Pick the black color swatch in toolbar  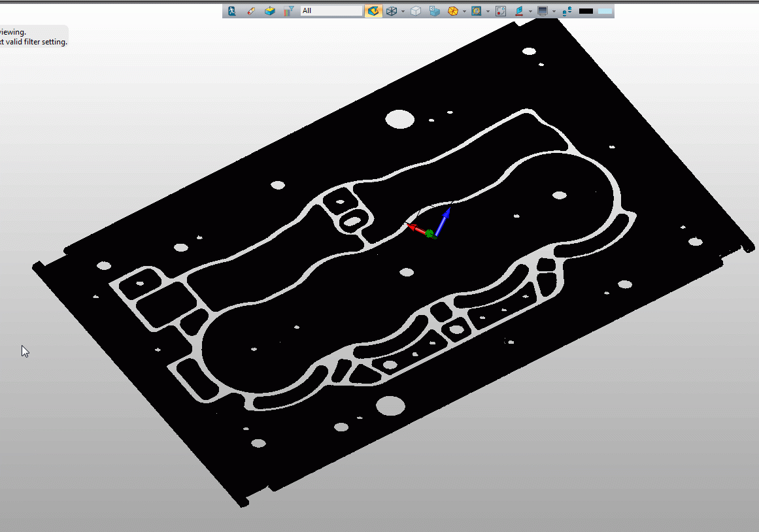(586, 10)
